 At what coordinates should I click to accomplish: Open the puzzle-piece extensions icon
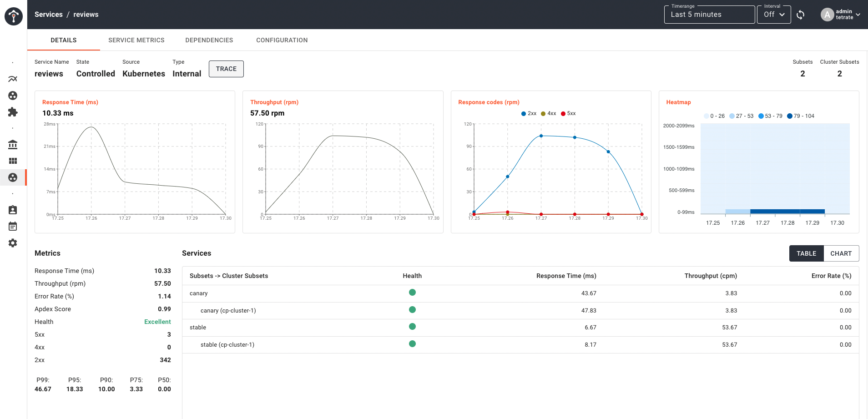[13, 112]
